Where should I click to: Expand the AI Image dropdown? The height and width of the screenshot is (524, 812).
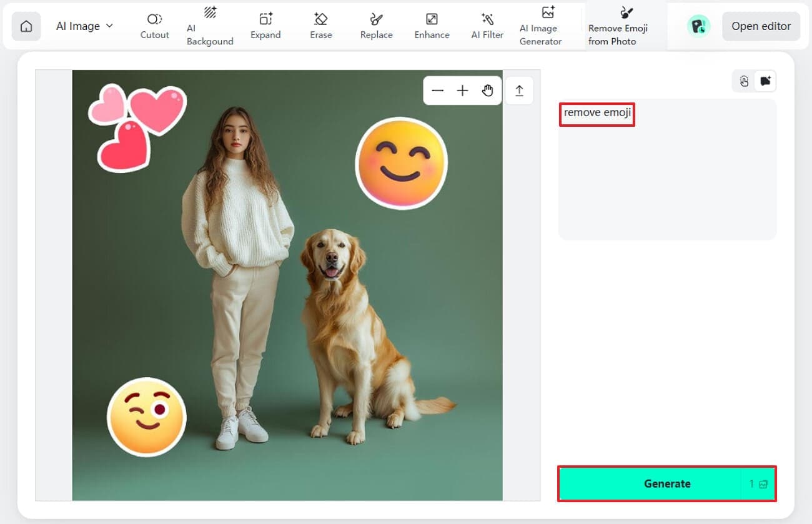(85, 26)
